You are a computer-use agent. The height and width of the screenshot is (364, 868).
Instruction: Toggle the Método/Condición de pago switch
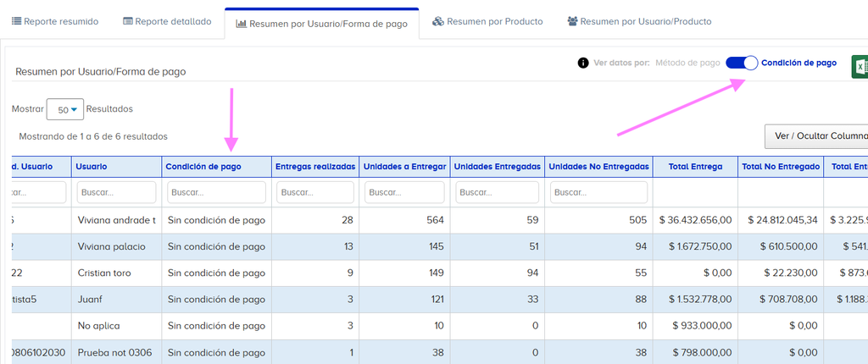tap(741, 63)
